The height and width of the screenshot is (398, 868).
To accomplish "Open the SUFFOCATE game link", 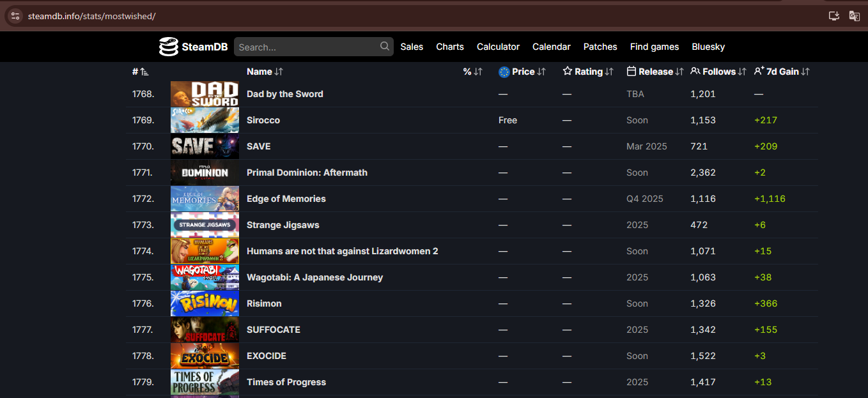I will 274,330.
